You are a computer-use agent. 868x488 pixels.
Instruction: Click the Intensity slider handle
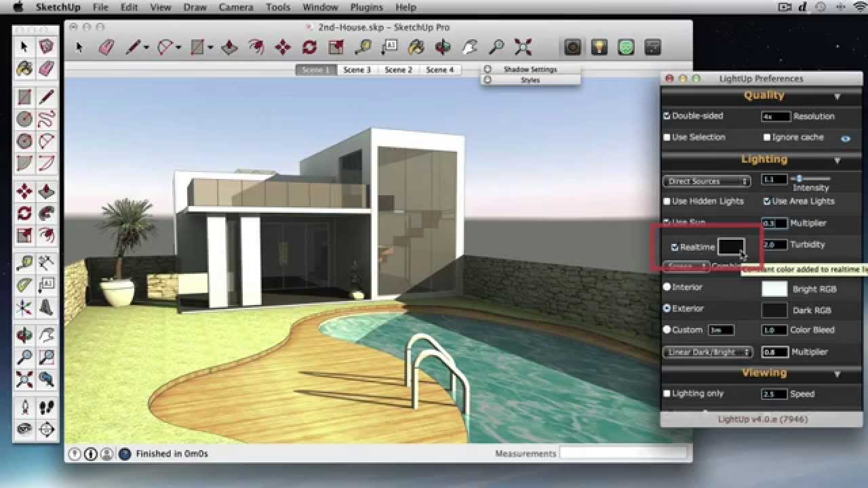click(x=800, y=178)
